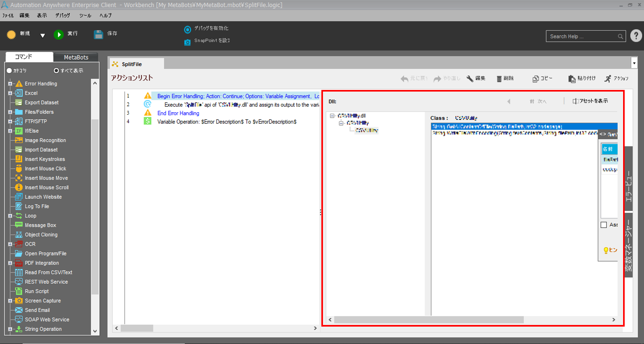
Task: Open the ツール menu
Action: pyautogui.click(x=85, y=15)
